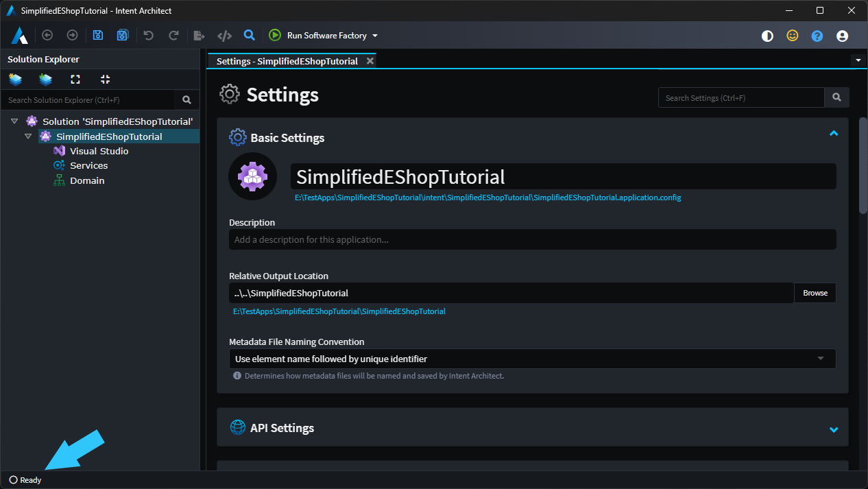
Task: Navigate forward with the right arrow icon
Action: (x=72, y=35)
